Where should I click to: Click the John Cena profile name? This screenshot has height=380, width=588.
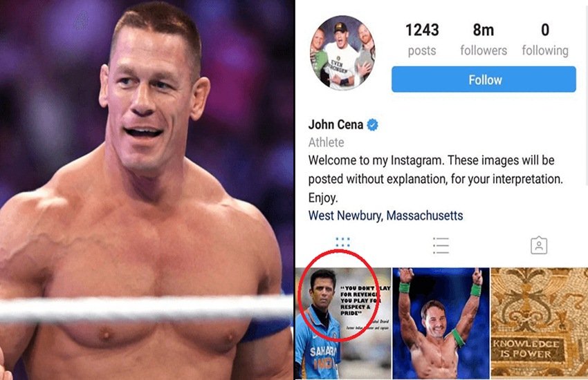point(336,124)
